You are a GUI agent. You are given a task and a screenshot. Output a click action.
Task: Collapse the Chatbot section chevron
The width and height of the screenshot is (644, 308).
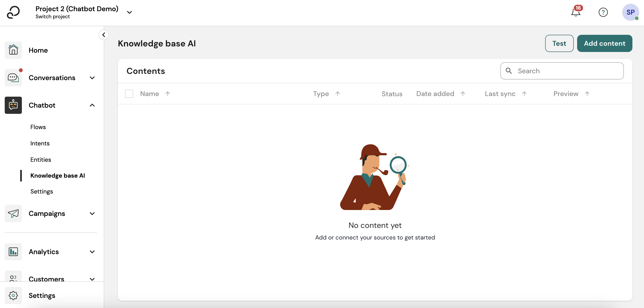92,105
